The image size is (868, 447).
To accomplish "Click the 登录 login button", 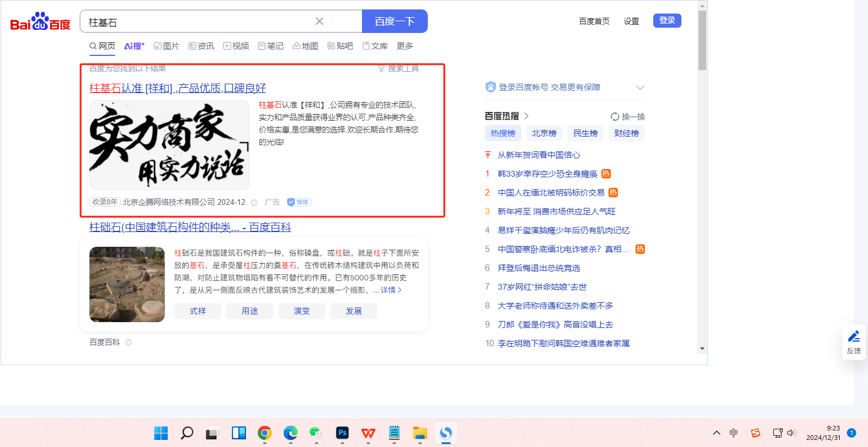I will pos(667,21).
